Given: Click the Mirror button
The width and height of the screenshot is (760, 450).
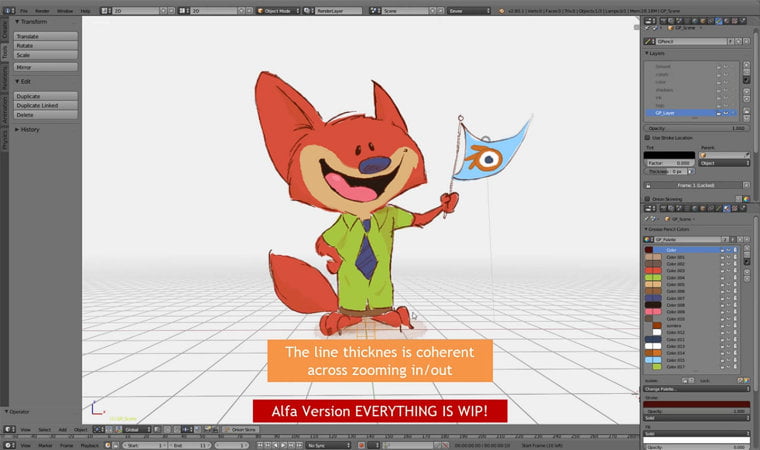Looking at the screenshot, I should (46, 67).
